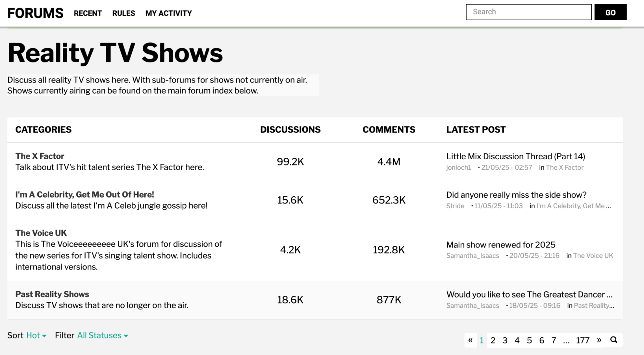Click timestamp 18/05/25 - 09:16
The image size is (644, 355).
pos(534,305)
